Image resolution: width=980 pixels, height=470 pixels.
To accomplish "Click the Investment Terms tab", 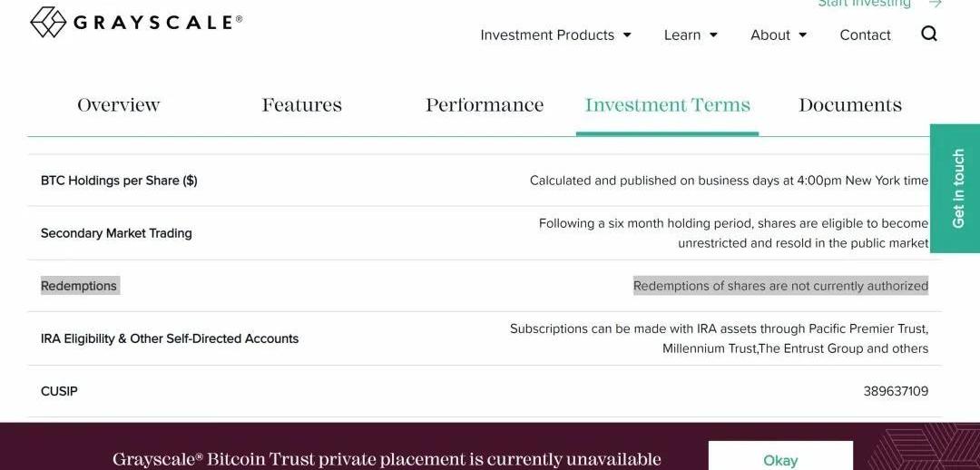I will (x=668, y=105).
